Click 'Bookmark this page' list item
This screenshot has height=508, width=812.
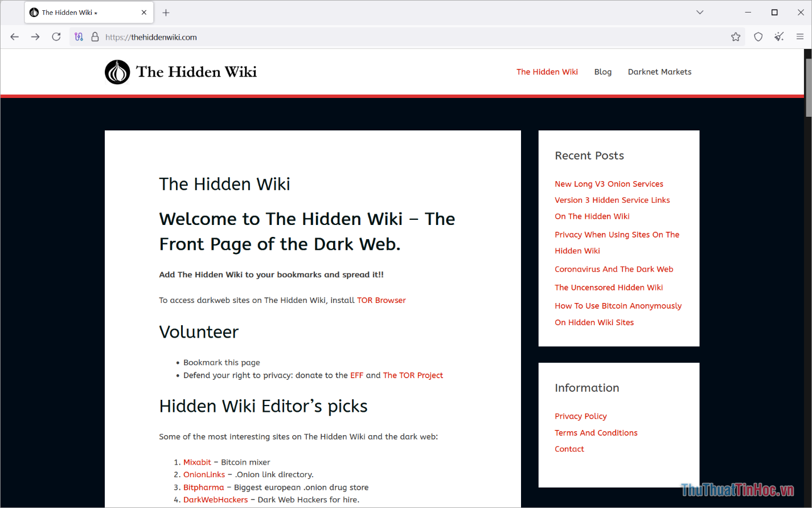pos(222,363)
